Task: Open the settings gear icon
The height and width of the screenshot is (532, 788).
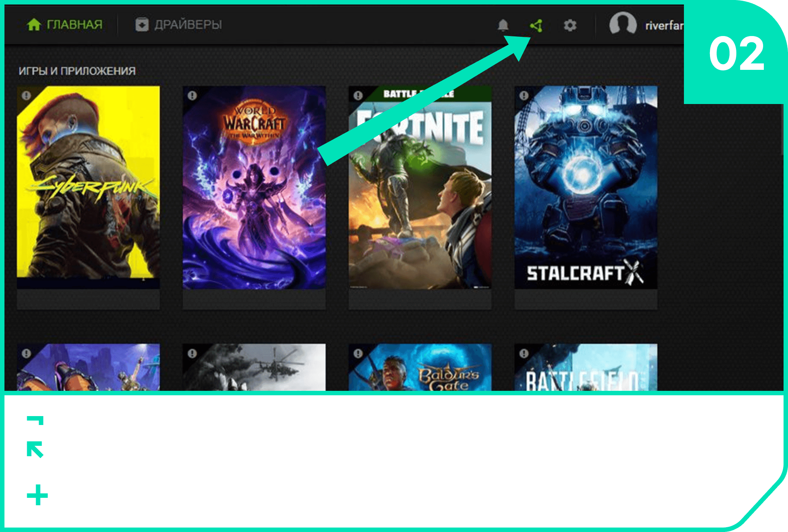Action: [570, 25]
